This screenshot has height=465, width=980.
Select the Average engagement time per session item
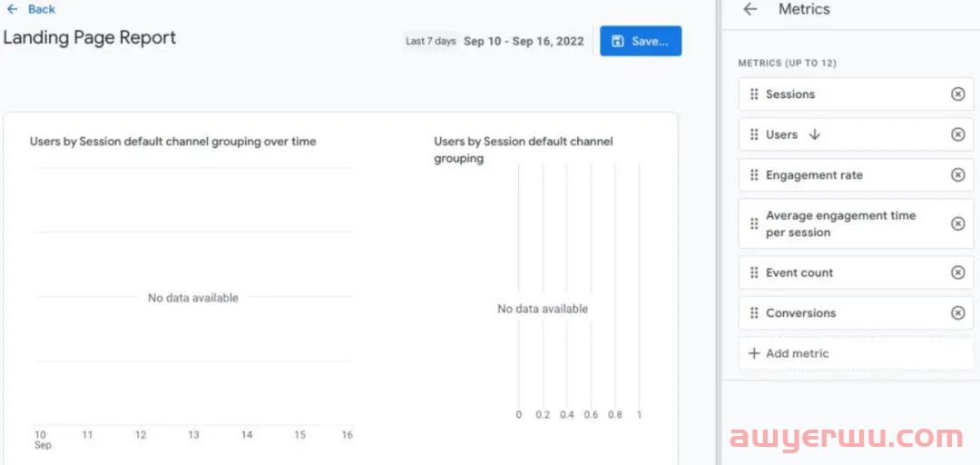[856, 223]
